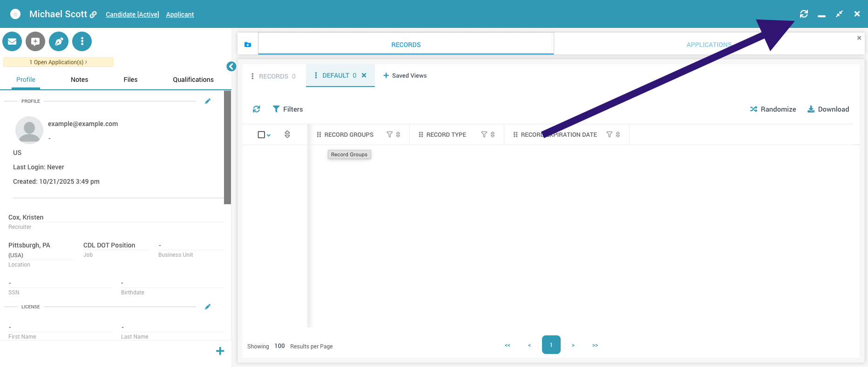Click the refresh icon in top bar
The height and width of the screenshot is (367, 868).
pos(804,14)
